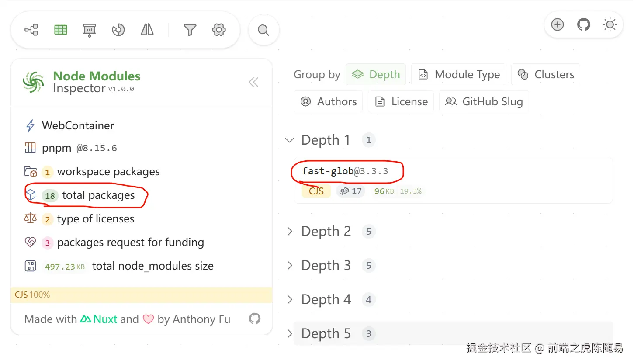
Task: Open the compare view icon
Action: coord(147,30)
